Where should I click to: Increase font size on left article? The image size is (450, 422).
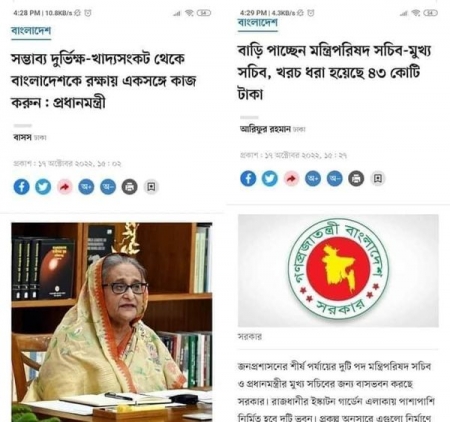coord(86,187)
